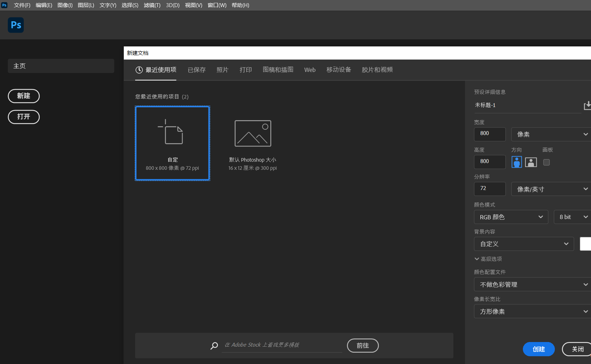Switch to the 图稿和插图 tab
The width and height of the screenshot is (591, 364).
click(278, 70)
